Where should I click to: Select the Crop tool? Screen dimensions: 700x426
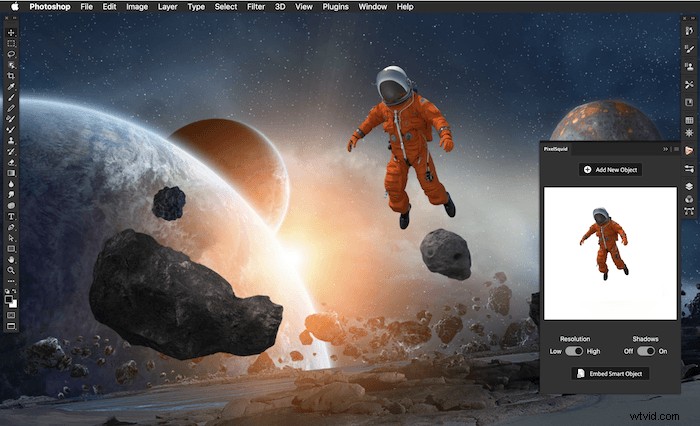click(x=11, y=76)
